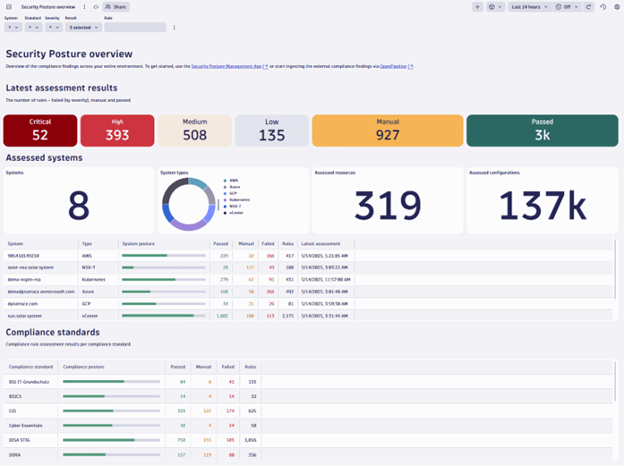Open the auto-refresh Off dropdown

click(569, 6)
